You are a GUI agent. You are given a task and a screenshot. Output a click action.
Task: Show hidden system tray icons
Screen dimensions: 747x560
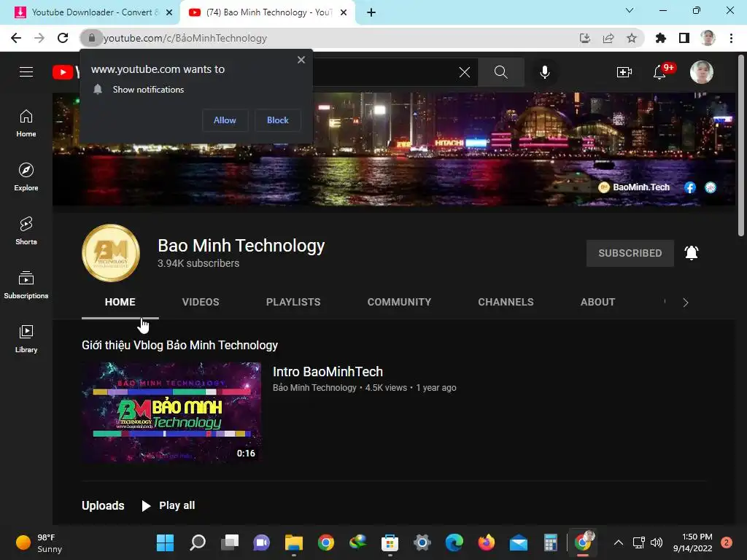click(x=618, y=542)
